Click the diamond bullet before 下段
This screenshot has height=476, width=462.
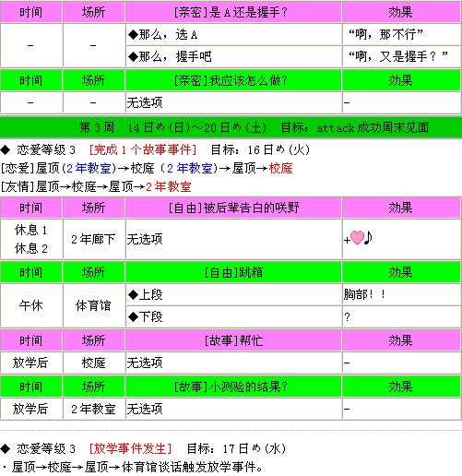[x=133, y=316]
